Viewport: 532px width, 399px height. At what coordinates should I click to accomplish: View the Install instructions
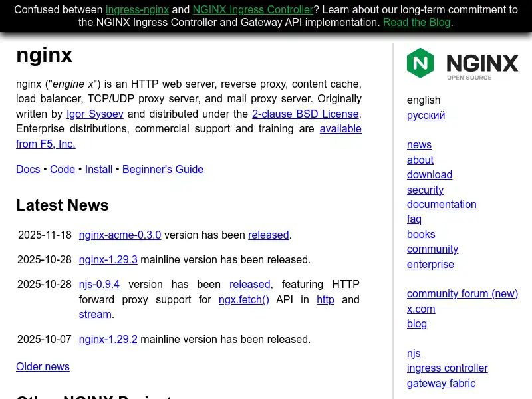[98, 169]
